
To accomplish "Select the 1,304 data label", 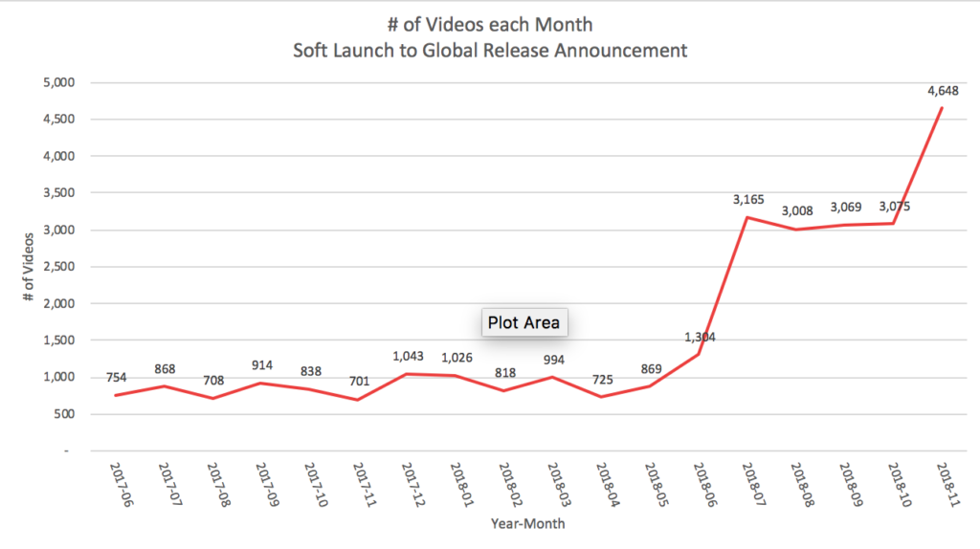I will (x=702, y=337).
